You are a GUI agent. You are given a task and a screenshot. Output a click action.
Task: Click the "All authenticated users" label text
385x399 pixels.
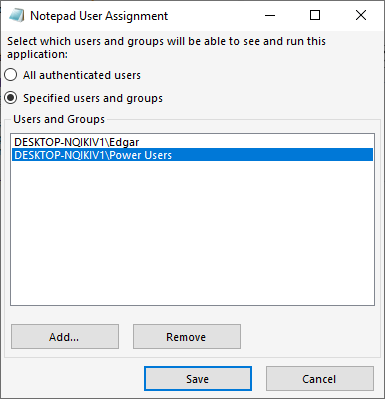tap(82, 75)
